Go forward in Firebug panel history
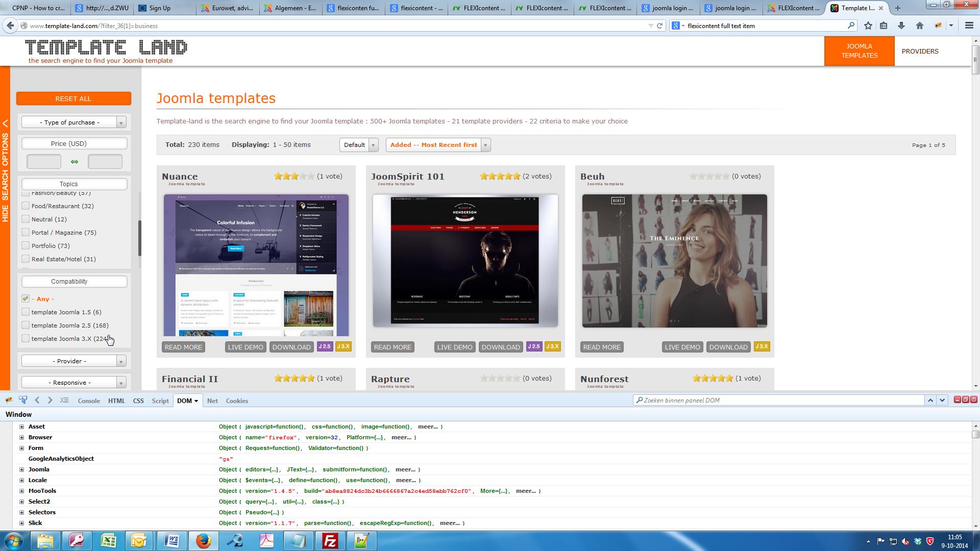The height and width of the screenshot is (551, 980). pos(50,400)
